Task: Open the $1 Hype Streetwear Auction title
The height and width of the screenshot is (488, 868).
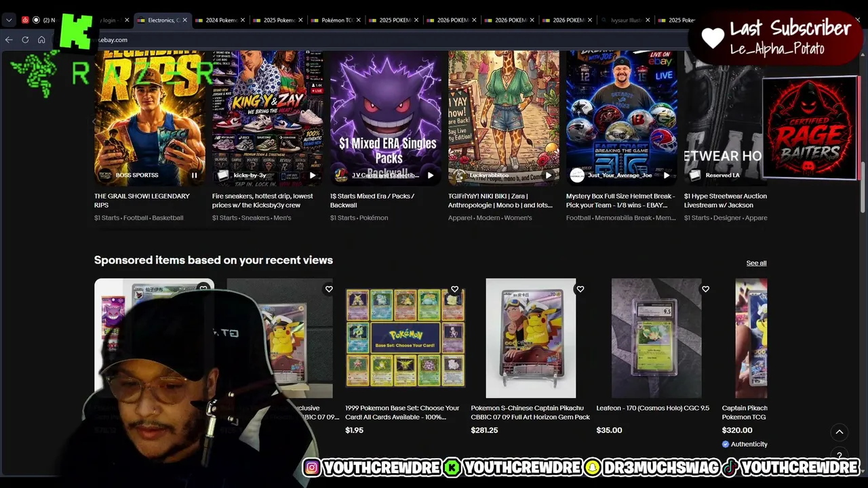Action: (726, 201)
